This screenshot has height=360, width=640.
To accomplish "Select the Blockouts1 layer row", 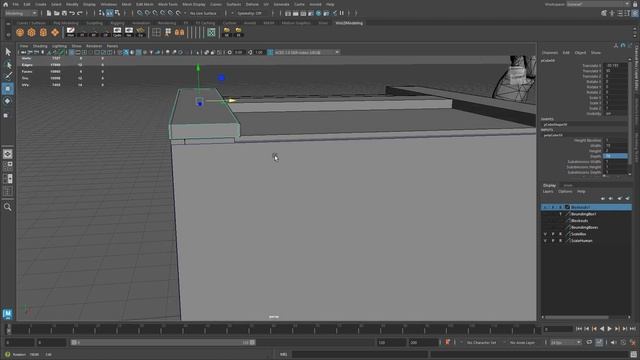I will coord(587,207).
